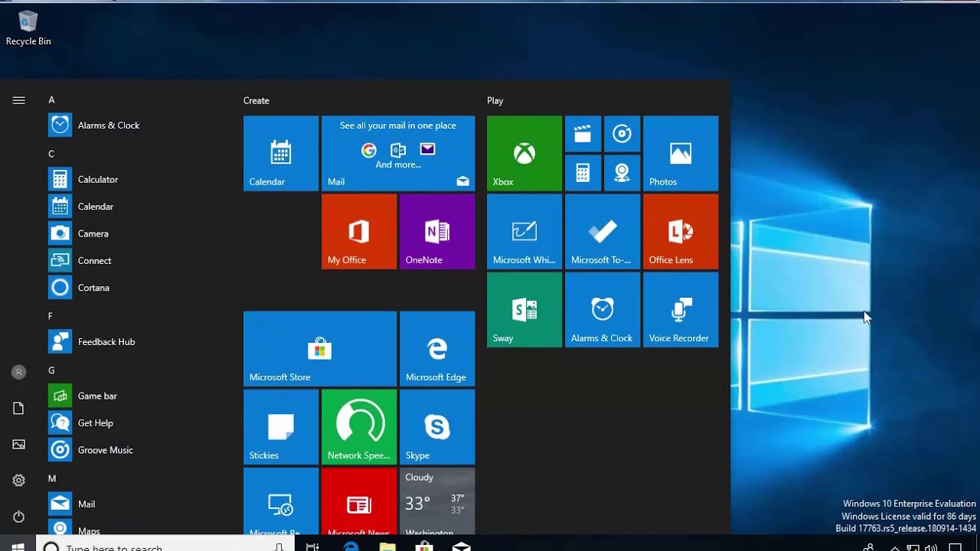Launch the Voice Recorder tile

(x=681, y=309)
